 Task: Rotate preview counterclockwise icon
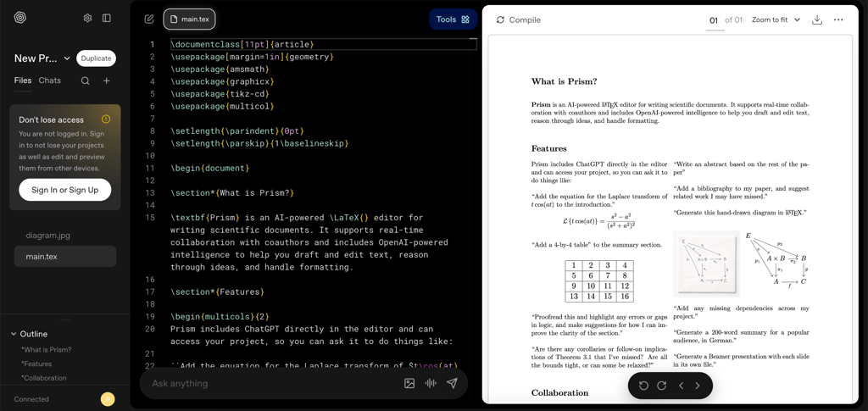pos(644,386)
